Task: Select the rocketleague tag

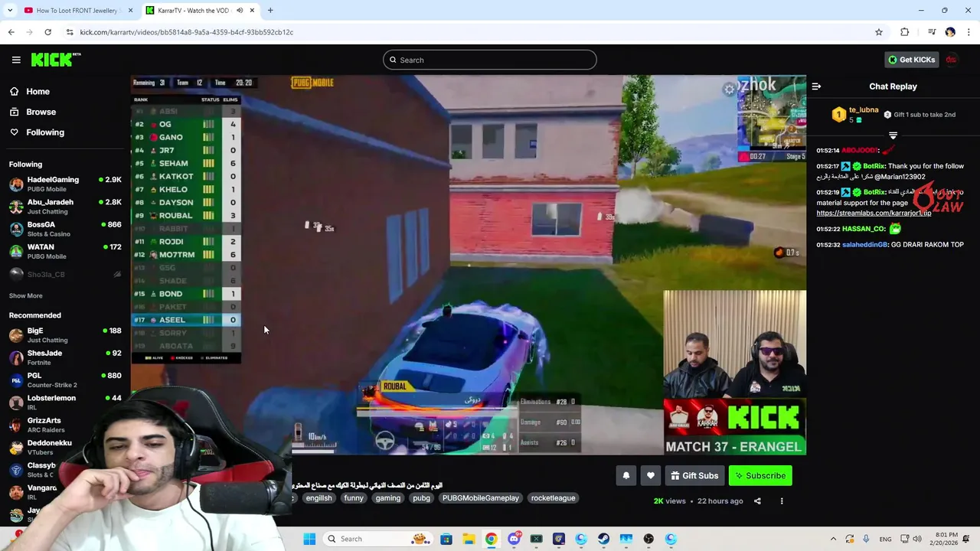Action: 553,498
